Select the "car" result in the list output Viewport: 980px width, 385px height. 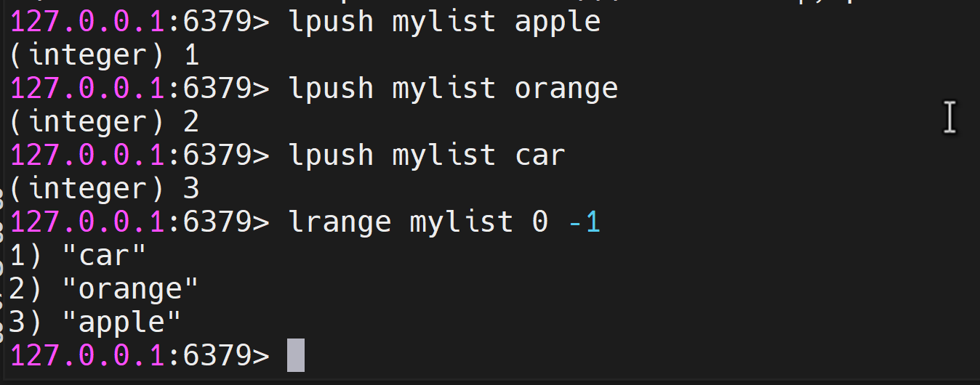105,256
